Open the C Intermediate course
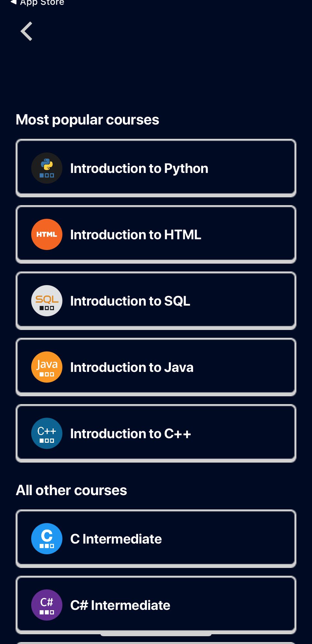 pos(156,539)
